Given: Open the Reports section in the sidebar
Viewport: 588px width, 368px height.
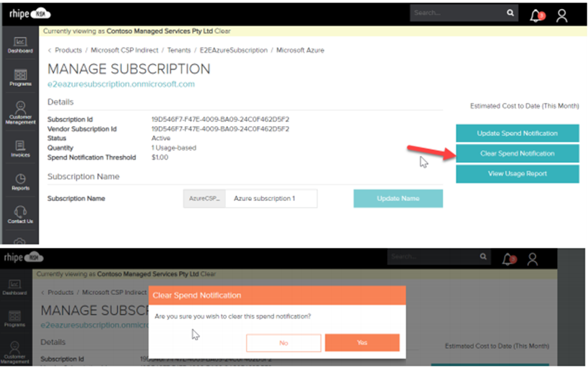Looking at the screenshot, I should pos(20,182).
